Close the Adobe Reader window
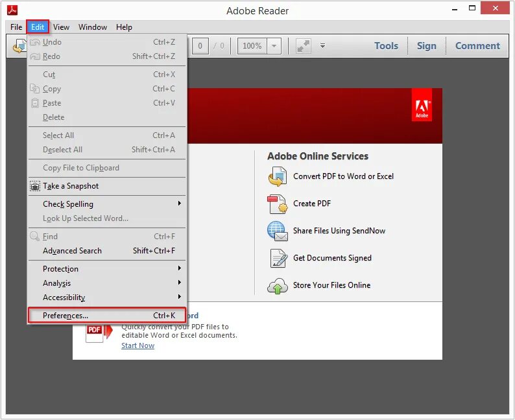Image resolution: width=515 pixels, height=420 pixels. pyautogui.click(x=496, y=8)
